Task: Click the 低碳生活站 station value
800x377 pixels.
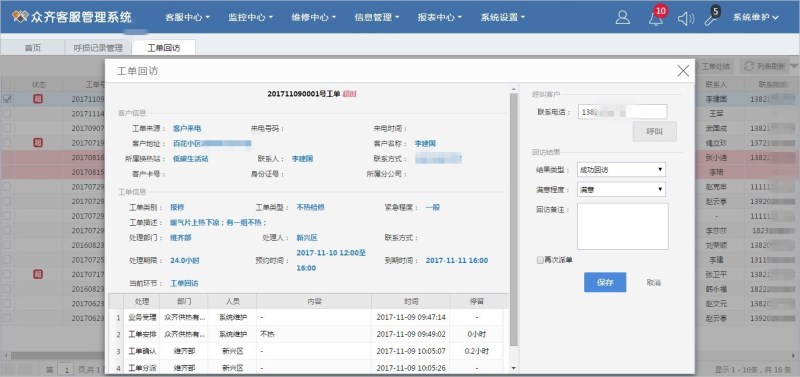Action: (x=190, y=159)
